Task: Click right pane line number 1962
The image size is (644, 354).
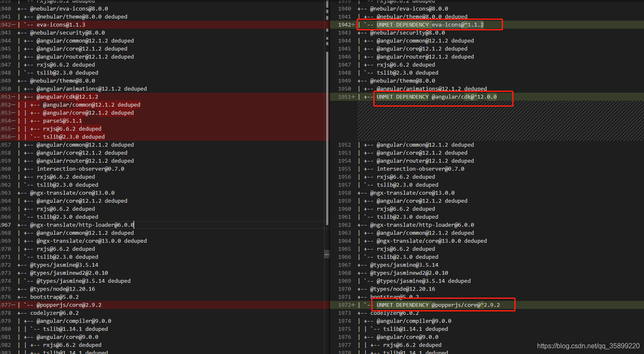Action: click(344, 225)
